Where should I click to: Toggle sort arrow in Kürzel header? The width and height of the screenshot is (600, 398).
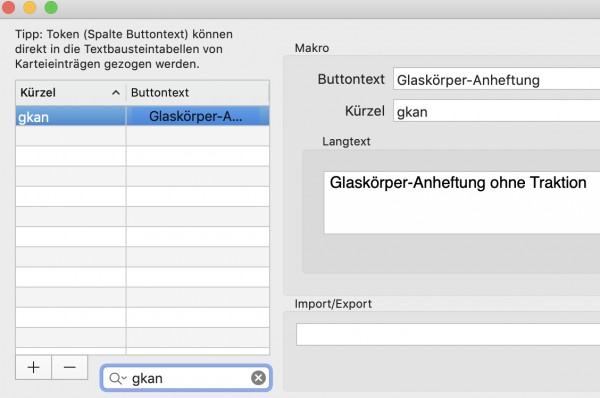(116, 93)
